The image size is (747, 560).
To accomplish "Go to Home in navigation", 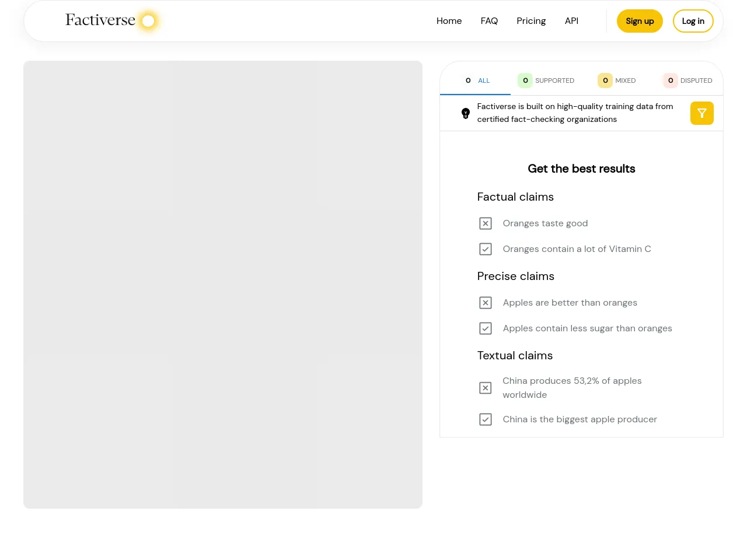I will (x=449, y=21).
